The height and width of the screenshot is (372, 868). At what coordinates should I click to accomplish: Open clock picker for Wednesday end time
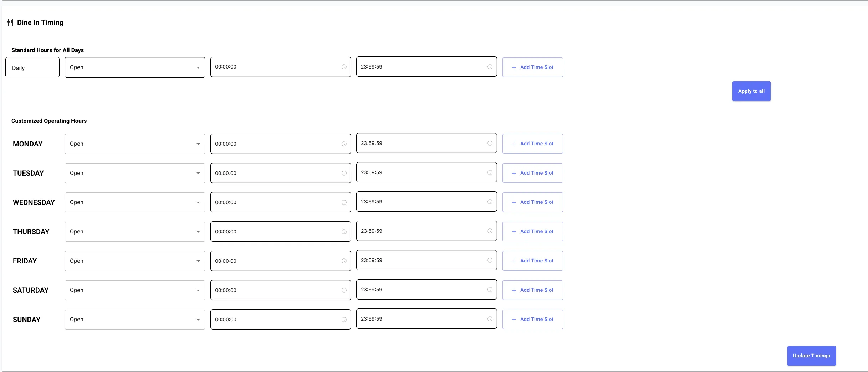pos(490,202)
